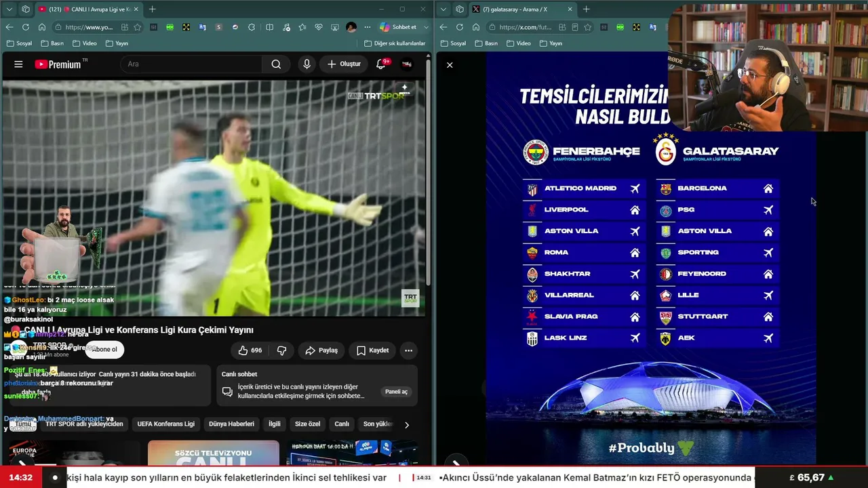Click the youtube address bar URL

point(89,27)
